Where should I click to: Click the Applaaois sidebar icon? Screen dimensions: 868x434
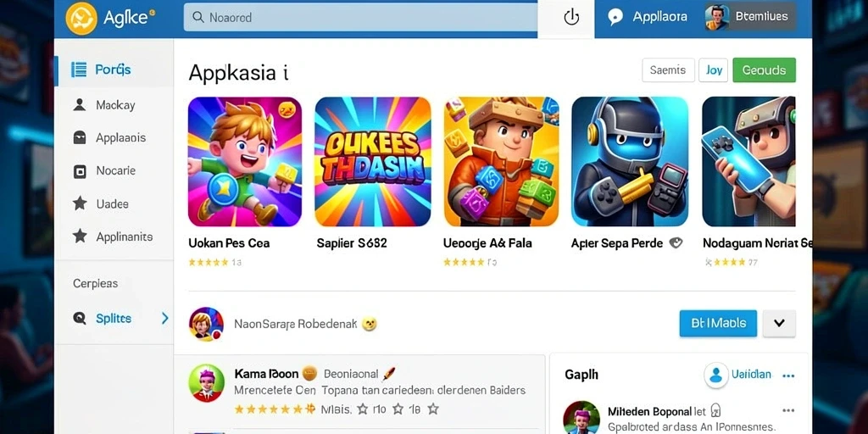click(80, 138)
